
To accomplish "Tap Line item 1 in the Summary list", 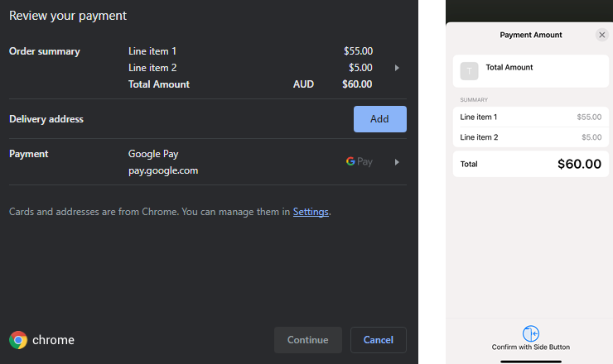I will (x=531, y=117).
